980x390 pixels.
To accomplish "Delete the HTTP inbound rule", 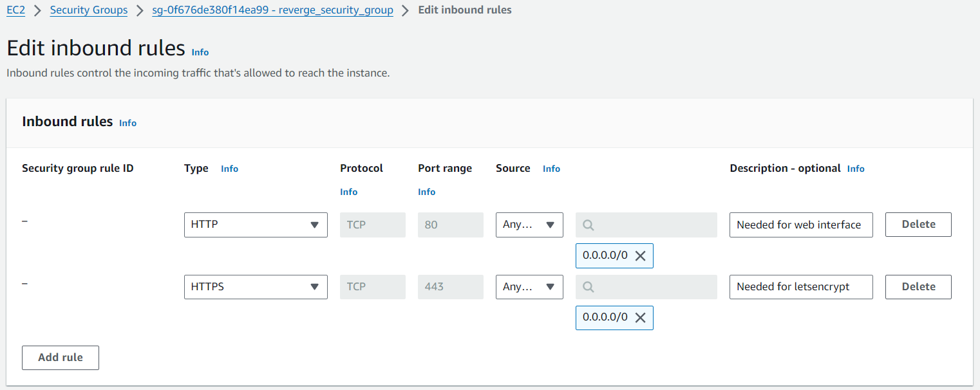I will click(918, 225).
